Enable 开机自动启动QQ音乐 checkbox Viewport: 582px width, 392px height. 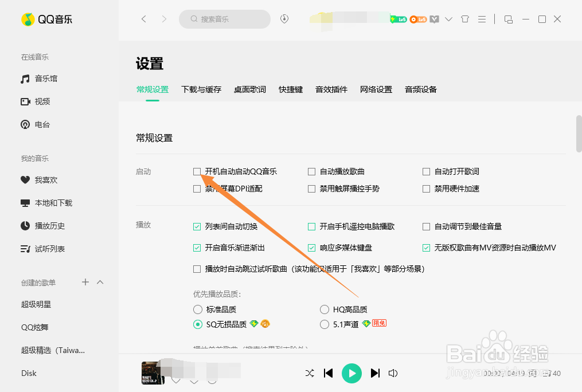click(197, 171)
